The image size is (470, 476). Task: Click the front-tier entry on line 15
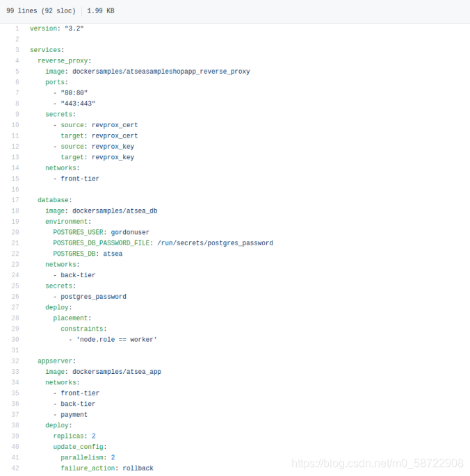coord(80,179)
